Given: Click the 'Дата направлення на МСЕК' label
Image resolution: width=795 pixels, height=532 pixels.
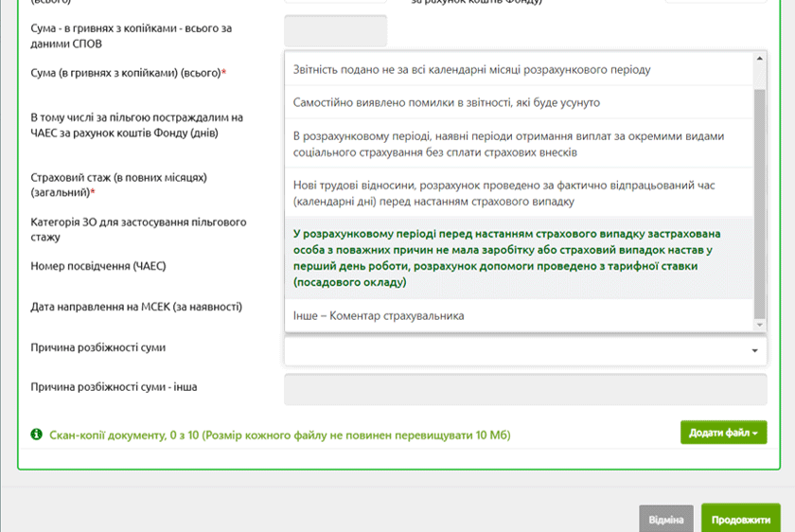Looking at the screenshot, I should click(136, 307).
